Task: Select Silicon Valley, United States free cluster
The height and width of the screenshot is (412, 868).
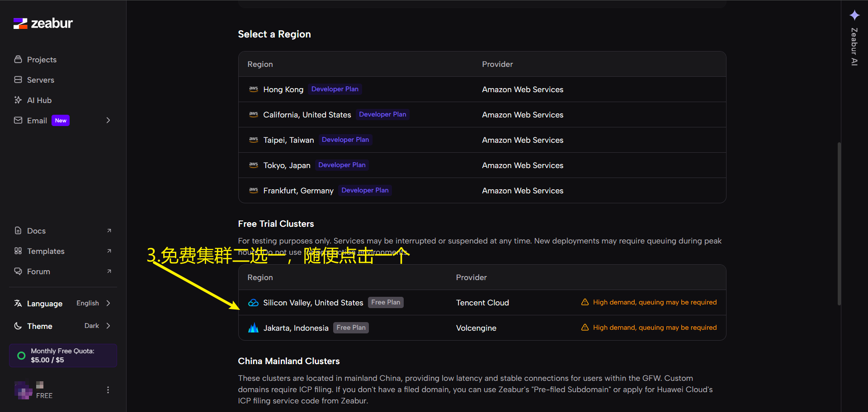Action: click(482, 303)
